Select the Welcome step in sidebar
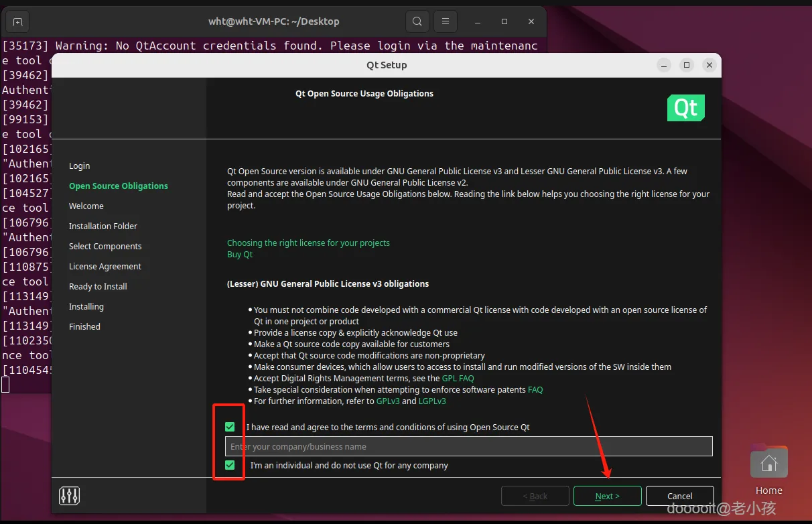The width and height of the screenshot is (812, 524). [86, 206]
